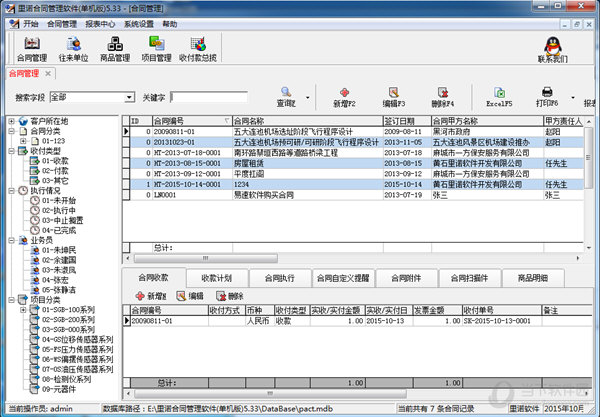Image resolution: width=600 pixels, height=417 pixels.
Task: Launch 项目管理 from the toolbar
Action: (157, 48)
